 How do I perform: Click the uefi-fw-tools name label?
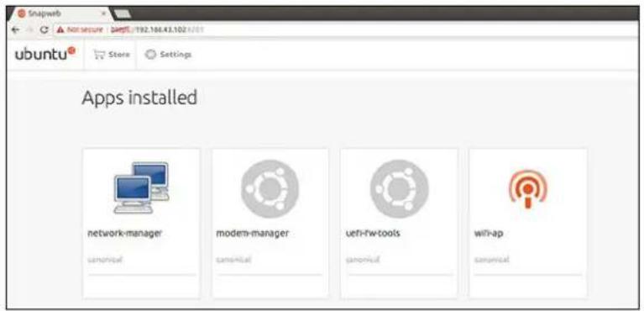(373, 234)
